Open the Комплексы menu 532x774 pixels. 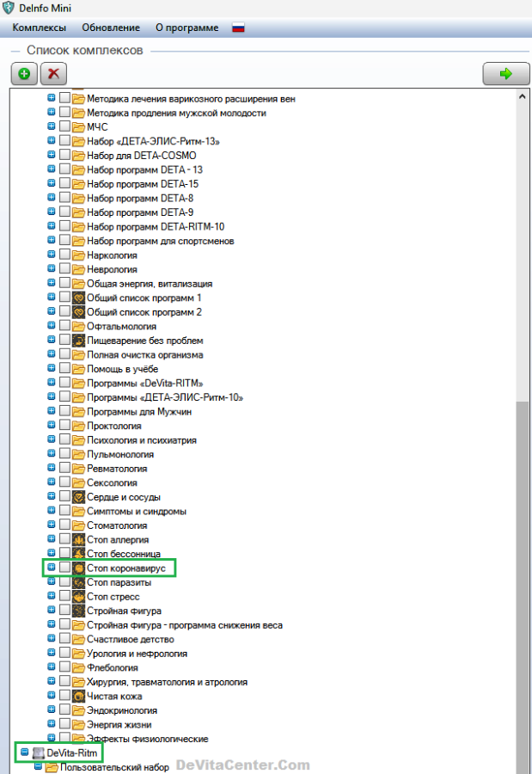(39, 28)
